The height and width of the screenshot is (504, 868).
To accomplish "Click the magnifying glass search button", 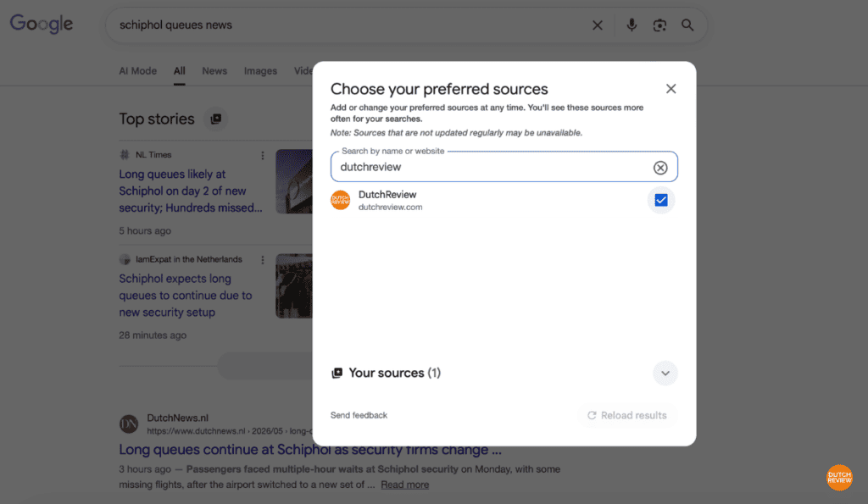I will pos(687,25).
